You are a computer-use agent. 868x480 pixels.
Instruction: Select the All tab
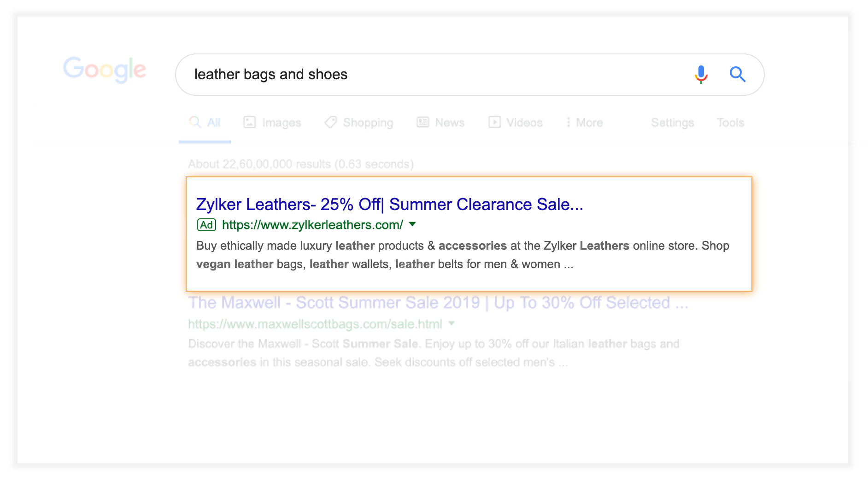(x=205, y=123)
